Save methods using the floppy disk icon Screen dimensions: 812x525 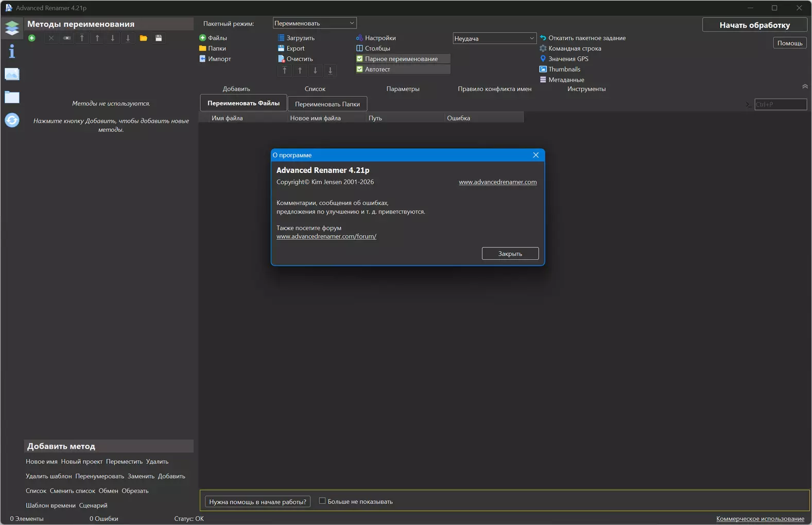pyautogui.click(x=159, y=38)
